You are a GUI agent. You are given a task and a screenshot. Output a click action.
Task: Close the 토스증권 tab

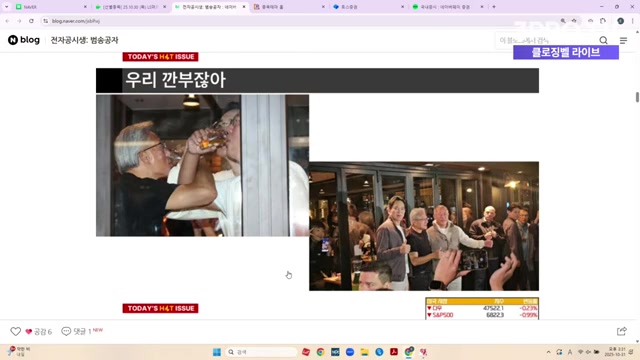coord(402,7)
